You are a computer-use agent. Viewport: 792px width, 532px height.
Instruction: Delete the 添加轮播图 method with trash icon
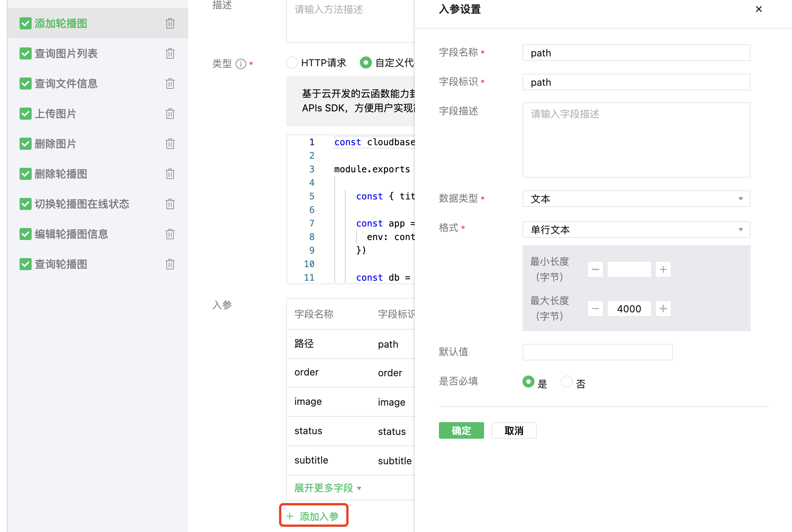click(x=170, y=23)
